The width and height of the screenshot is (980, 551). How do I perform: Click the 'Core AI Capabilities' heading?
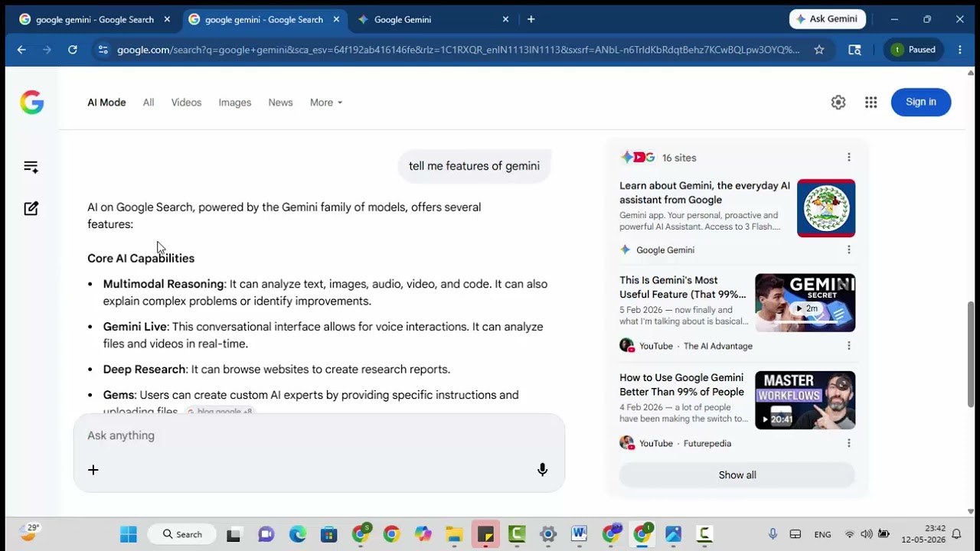point(141,259)
